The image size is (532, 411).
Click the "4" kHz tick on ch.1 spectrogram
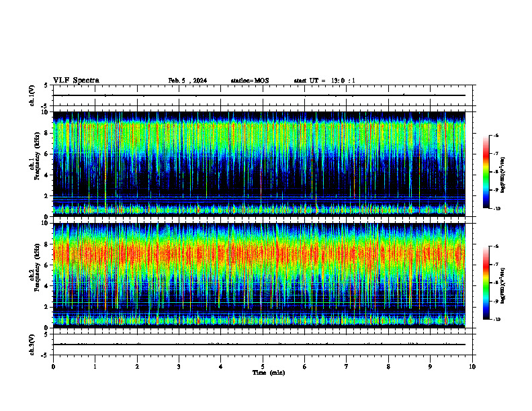pyautogui.click(x=47, y=175)
